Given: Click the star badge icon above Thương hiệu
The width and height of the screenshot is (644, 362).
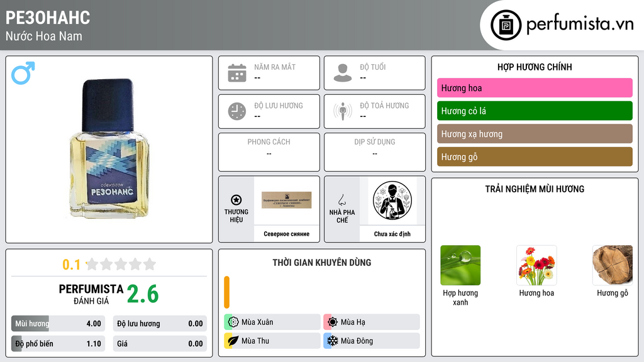Looking at the screenshot, I should (x=236, y=200).
